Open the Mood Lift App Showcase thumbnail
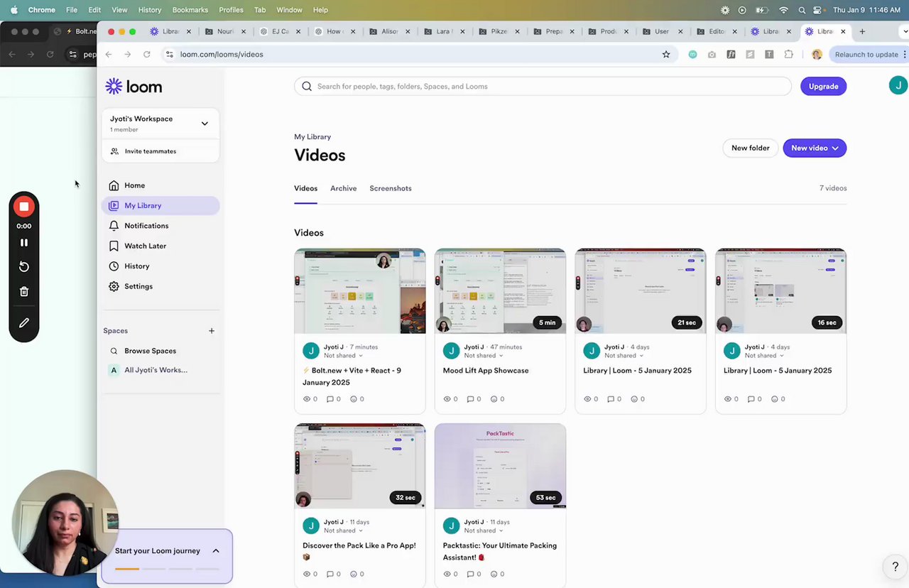Image resolution: width=909 pixels, height=588 pixels. coord(500,291)
